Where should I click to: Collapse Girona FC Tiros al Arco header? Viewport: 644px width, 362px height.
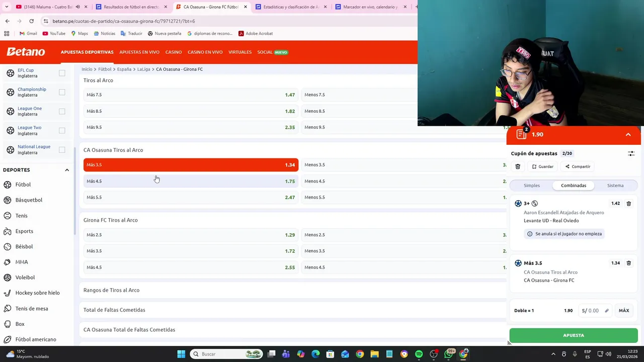[x=111, y=220]
